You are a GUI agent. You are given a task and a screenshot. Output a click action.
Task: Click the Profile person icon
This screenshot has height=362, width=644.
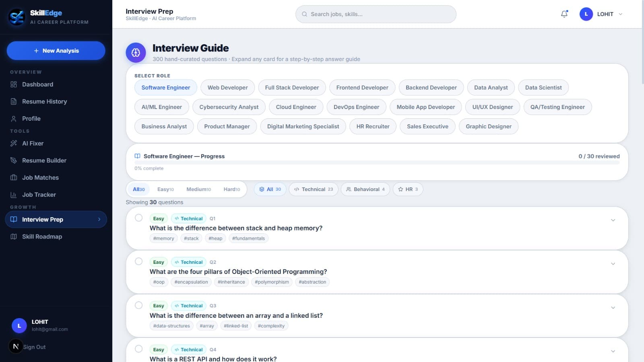click(14, 119)
